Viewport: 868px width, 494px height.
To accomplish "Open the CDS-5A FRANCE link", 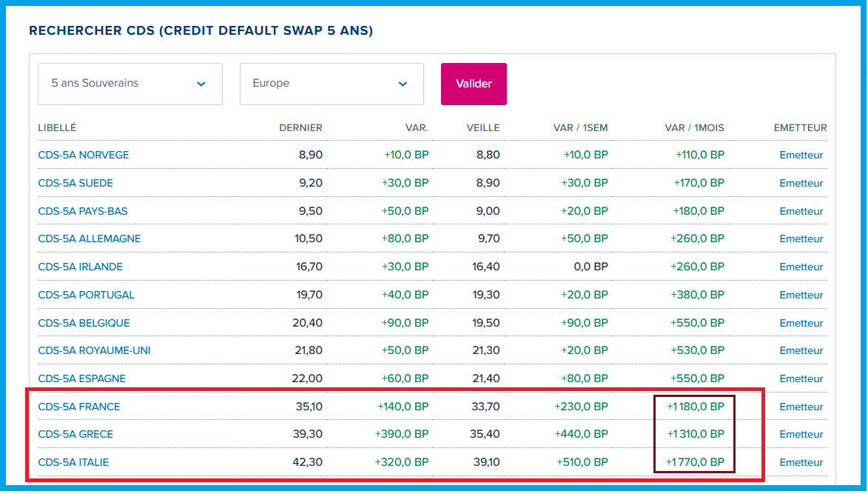I will click(x=79, y=407).
